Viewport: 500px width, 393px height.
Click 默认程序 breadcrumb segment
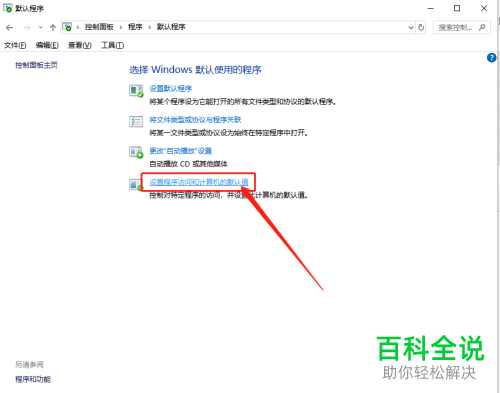[171, 27]
